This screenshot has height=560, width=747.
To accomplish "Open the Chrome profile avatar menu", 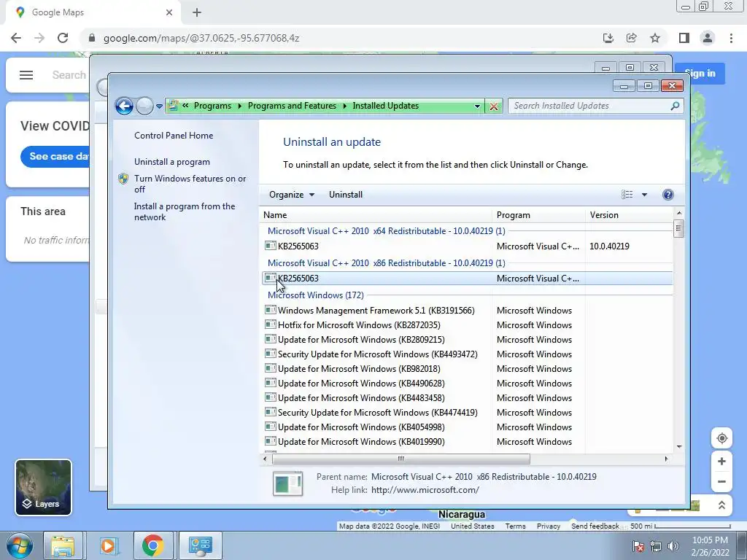I will 708,38.
